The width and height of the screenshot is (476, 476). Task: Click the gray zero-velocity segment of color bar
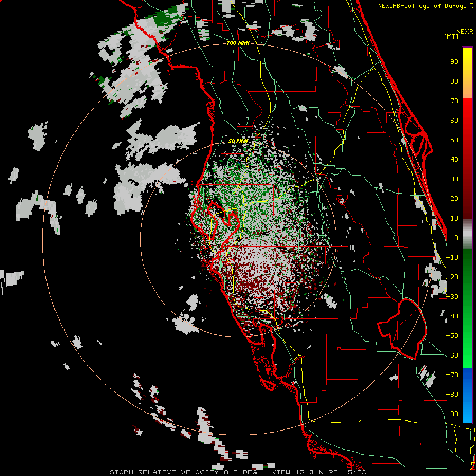pyautogui.click(x=467, y=234)
